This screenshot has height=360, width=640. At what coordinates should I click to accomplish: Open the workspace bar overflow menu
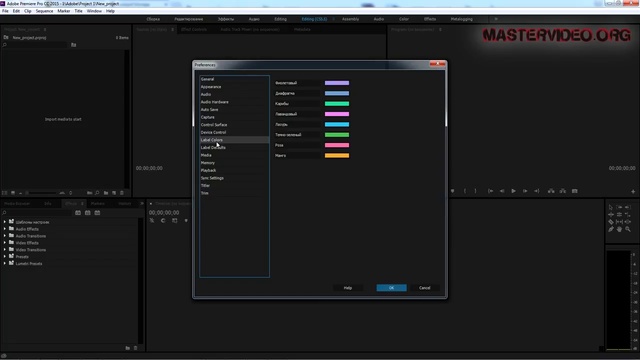tap(496, 19)
